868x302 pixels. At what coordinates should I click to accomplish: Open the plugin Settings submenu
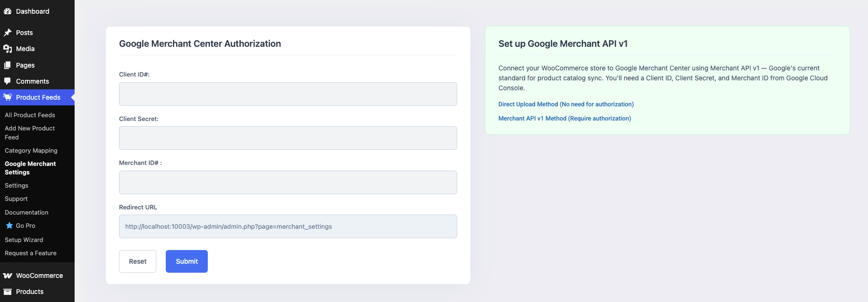[x=17, y=185]
